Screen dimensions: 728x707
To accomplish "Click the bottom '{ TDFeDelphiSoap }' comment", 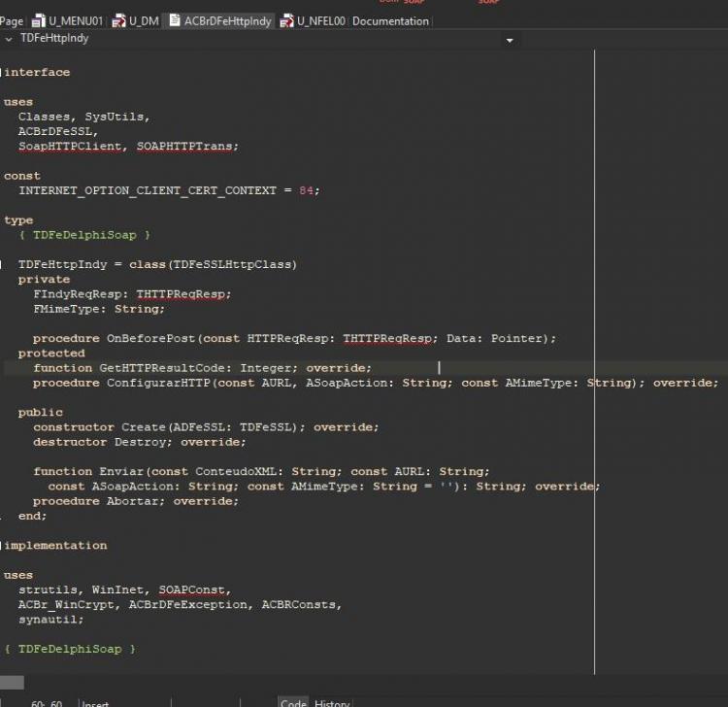I will pyautogui.click(x=70, y=649).
